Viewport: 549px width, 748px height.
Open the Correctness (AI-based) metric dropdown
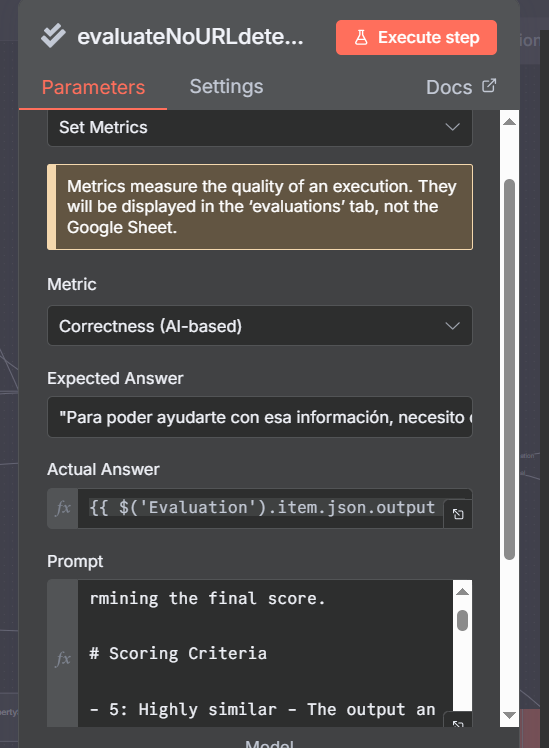pyautogui.click(x=259, y=326)
